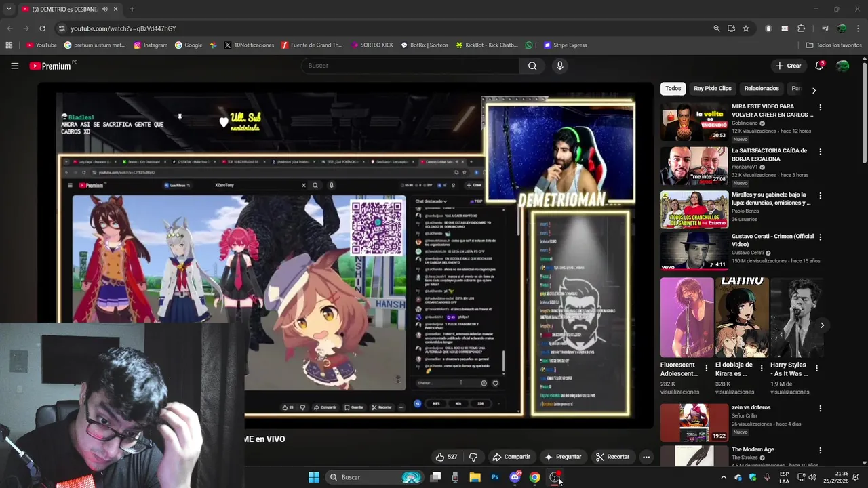The width and height of the screenshot is (868, 488).
Task: Open Photoshop from the taskbar
Action: click(x=495, y=477)
